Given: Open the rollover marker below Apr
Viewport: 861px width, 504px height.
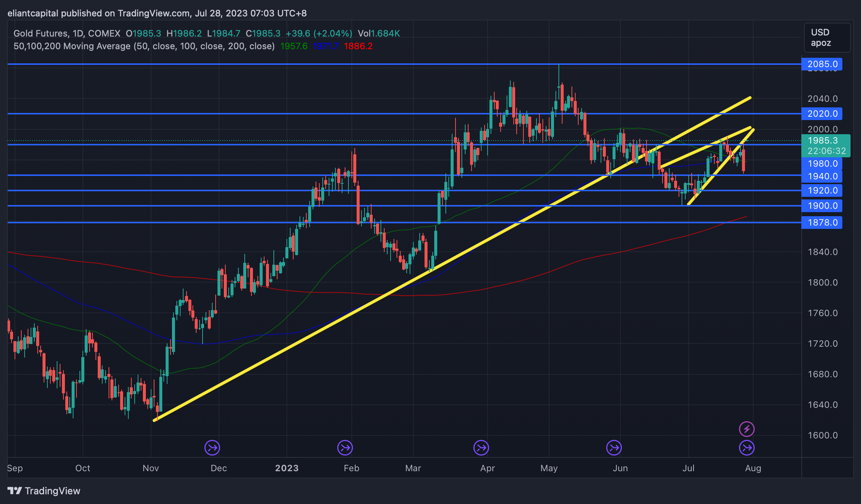Looking at the screenshot, I should pos(481,448).
